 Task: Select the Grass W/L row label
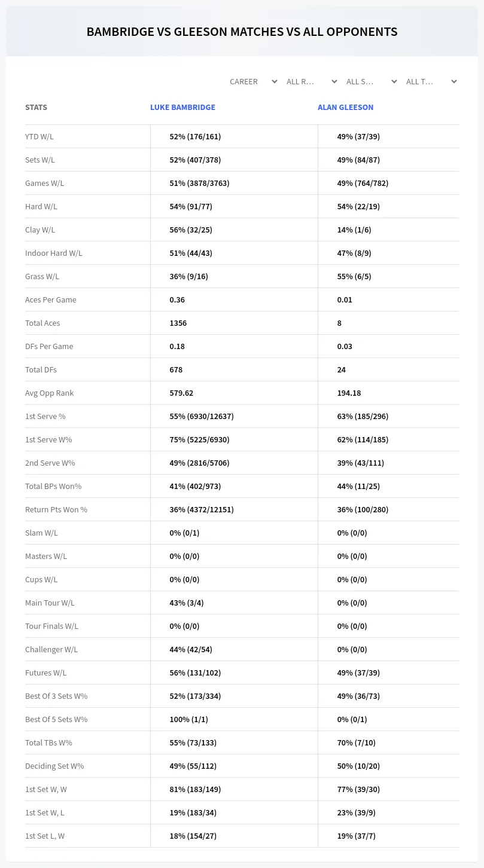tap(42, 276)
